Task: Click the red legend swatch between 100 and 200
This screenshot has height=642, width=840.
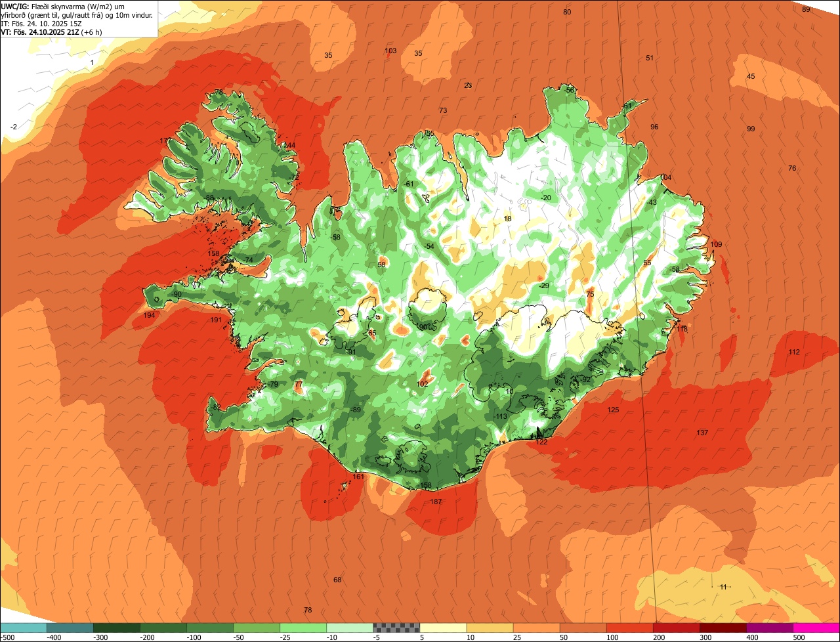Action: [x=630, y=628]
